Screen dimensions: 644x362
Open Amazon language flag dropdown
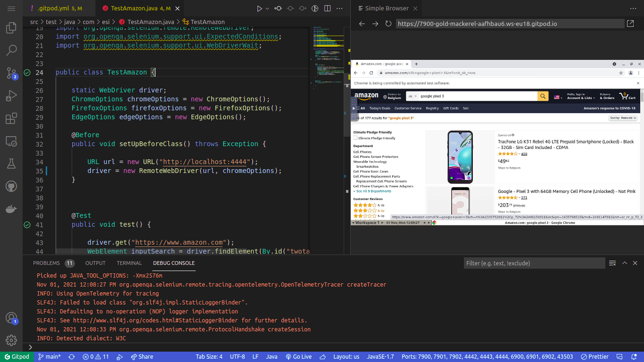(558, 97)
